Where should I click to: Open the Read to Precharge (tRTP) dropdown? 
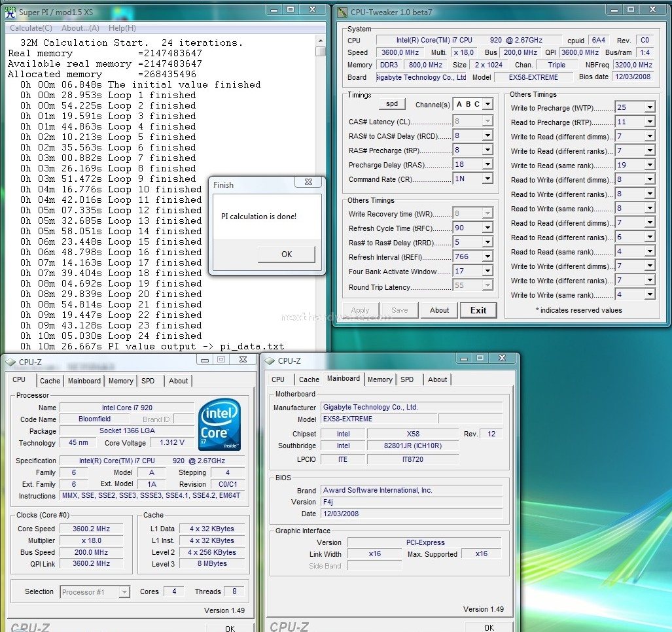coord(650,122)
